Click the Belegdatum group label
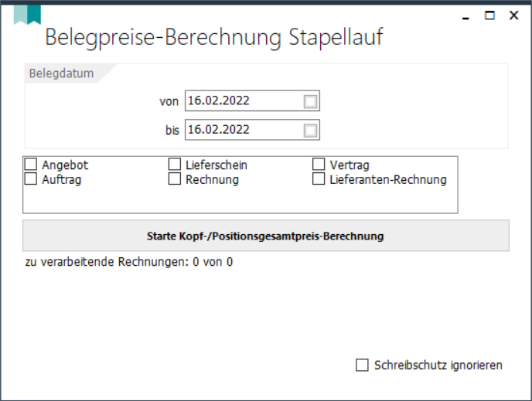The height and width of the screenshot is (401, 532). tap(61, 74)
